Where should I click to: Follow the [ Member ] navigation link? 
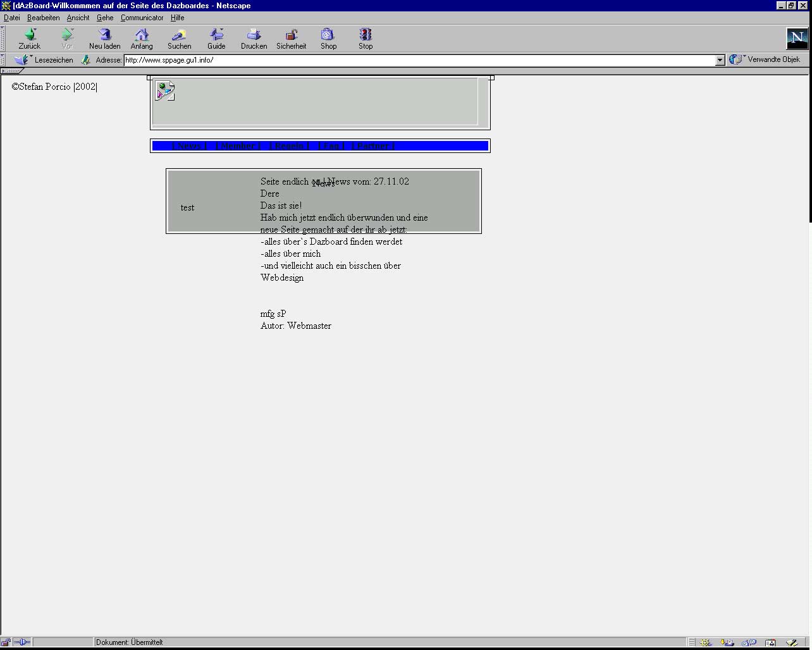coord(238,146)
